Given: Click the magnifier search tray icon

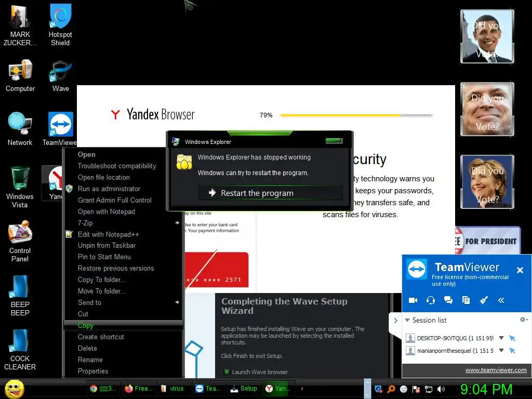Looking at the screenshot, I should (391, 389).
